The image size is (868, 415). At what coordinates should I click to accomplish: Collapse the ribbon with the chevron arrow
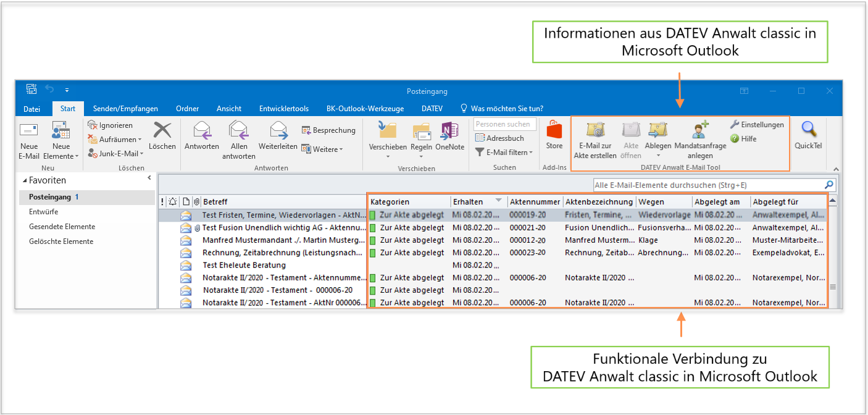click(x=836, y=169)
